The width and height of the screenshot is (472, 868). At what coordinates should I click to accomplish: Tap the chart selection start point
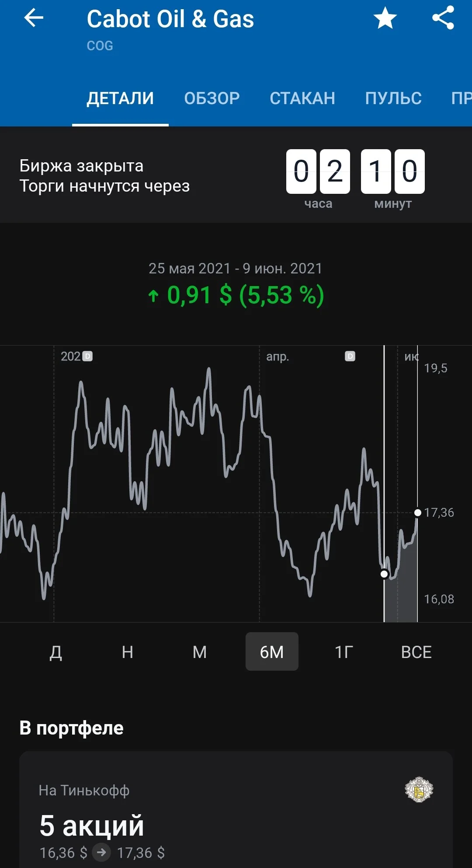(384, 574)
